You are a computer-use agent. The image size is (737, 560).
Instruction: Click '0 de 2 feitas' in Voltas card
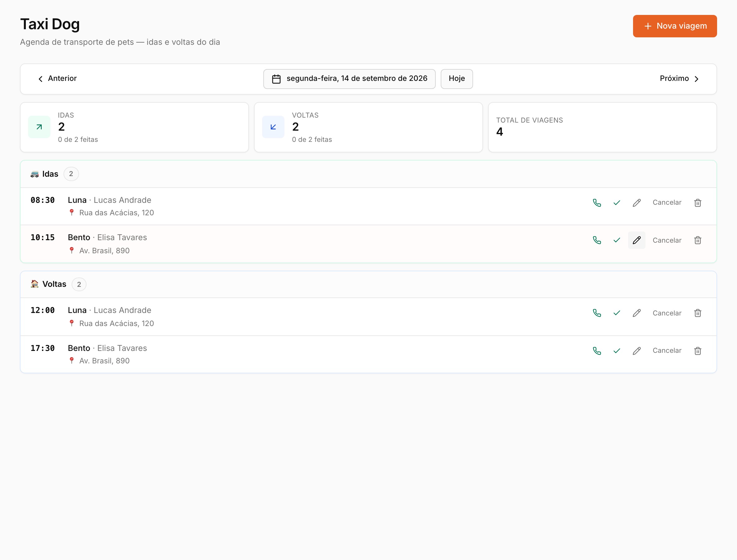point(312,140)
